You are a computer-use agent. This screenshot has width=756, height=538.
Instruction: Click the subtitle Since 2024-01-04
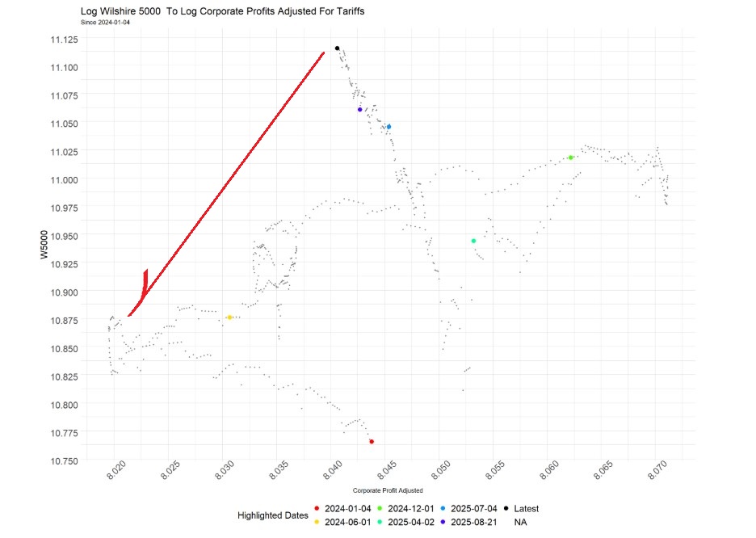click(x=105, y=22)
